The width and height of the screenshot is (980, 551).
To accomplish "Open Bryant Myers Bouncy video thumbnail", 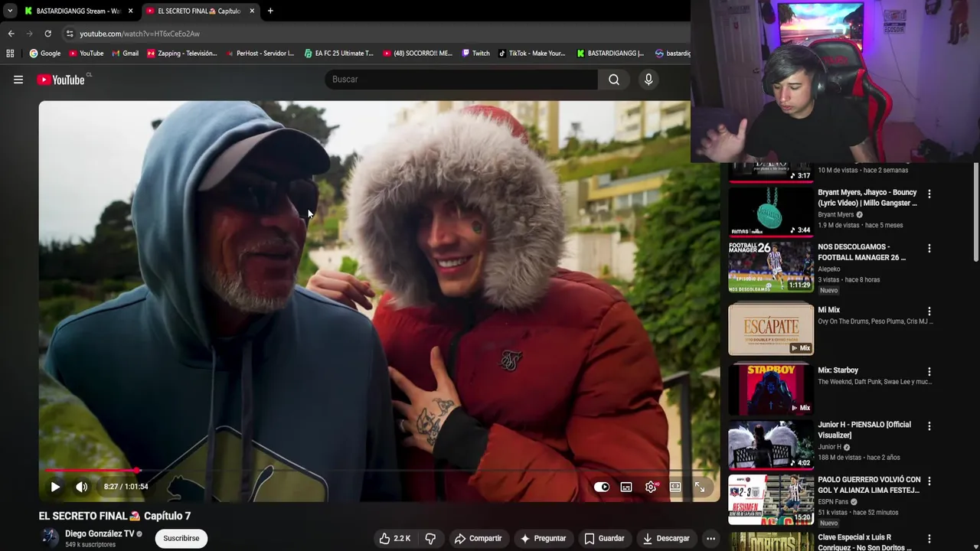I will [x=770, y=212].
